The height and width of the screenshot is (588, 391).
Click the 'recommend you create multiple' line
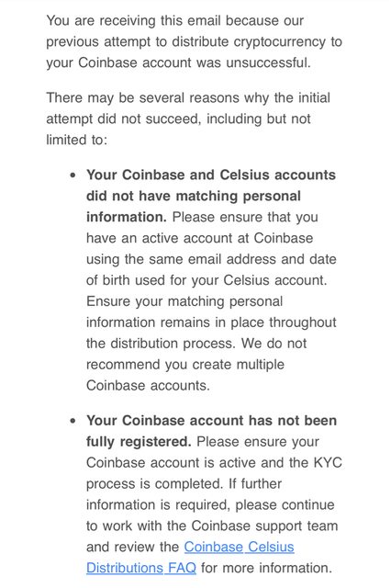[185, 365]
